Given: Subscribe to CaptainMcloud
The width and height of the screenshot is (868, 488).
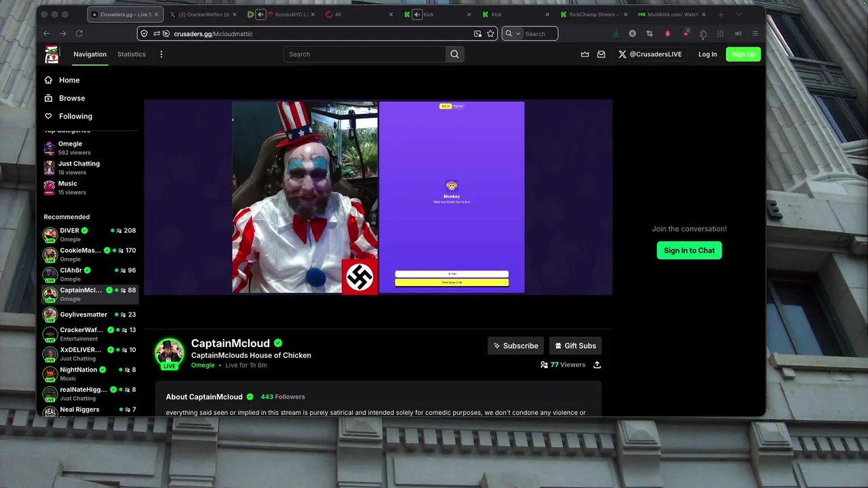Looking at the screenshot, I should (515, 346).
